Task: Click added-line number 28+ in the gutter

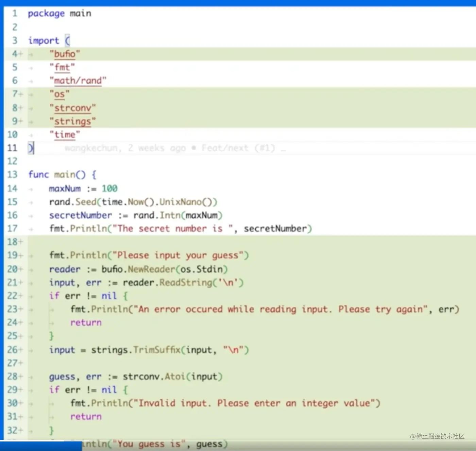Action: [15, 377]
